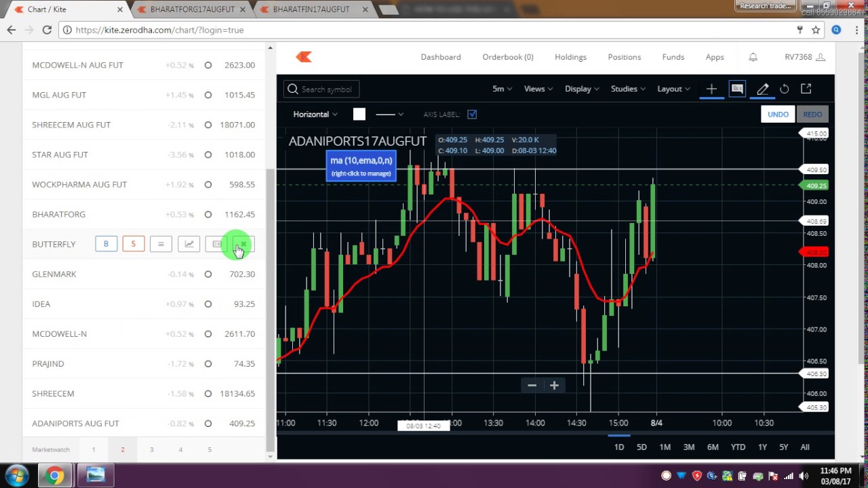Select the SHREECEM AUG FUT row
868x488 pixels.
pyautogui.click(x=144, y=125)
